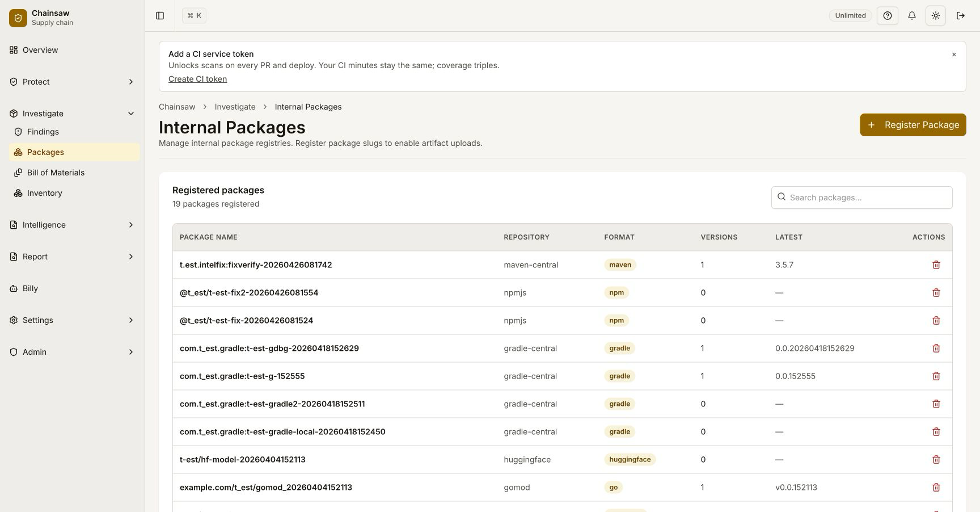
Task: Navigate to Investigate breadcrumb
Action: pyautogui.click(x=235, y=107)
